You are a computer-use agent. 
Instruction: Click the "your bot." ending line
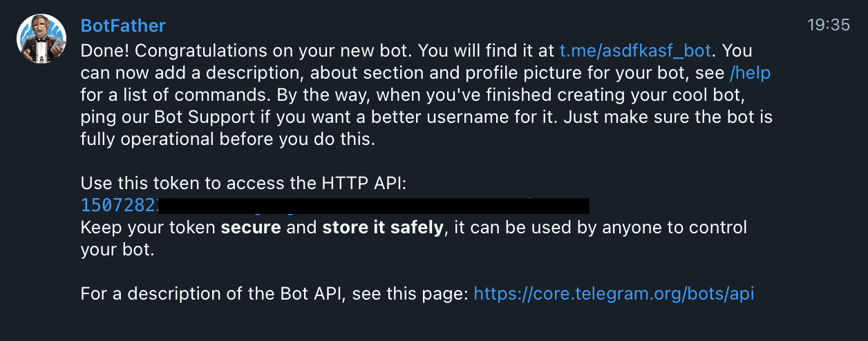(117, 249)
